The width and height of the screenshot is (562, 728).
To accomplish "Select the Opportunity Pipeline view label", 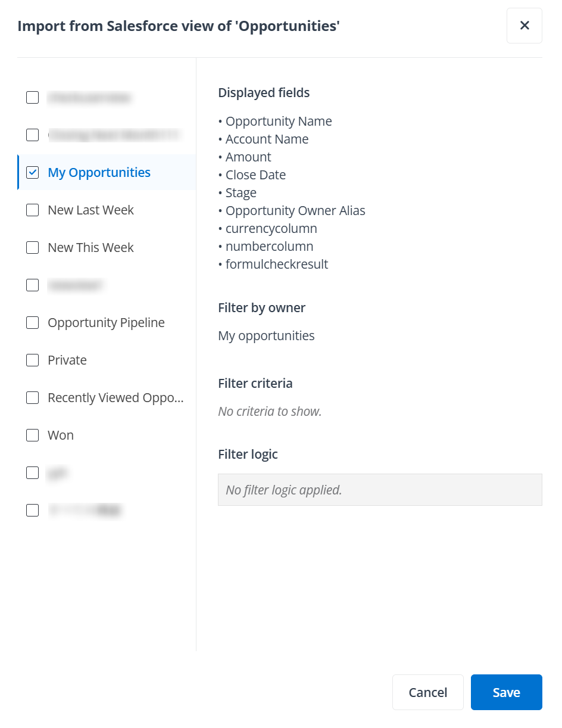I will (x=106, y=322).
